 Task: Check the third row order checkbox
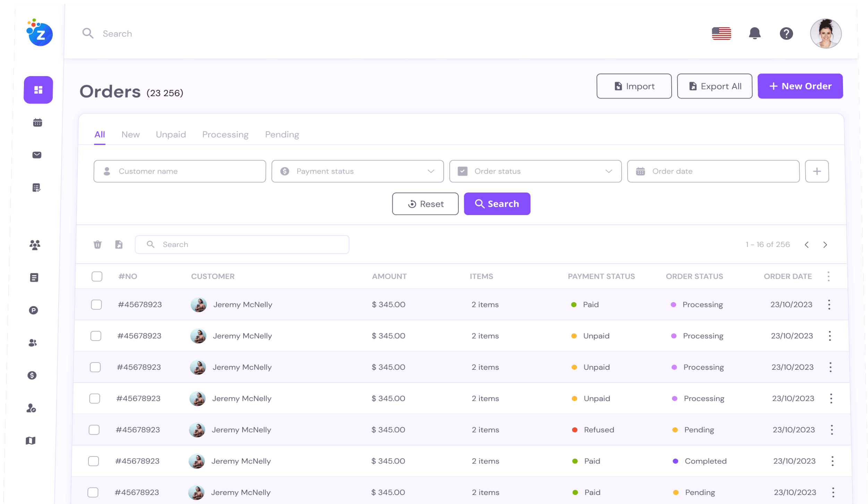[95, 367]
